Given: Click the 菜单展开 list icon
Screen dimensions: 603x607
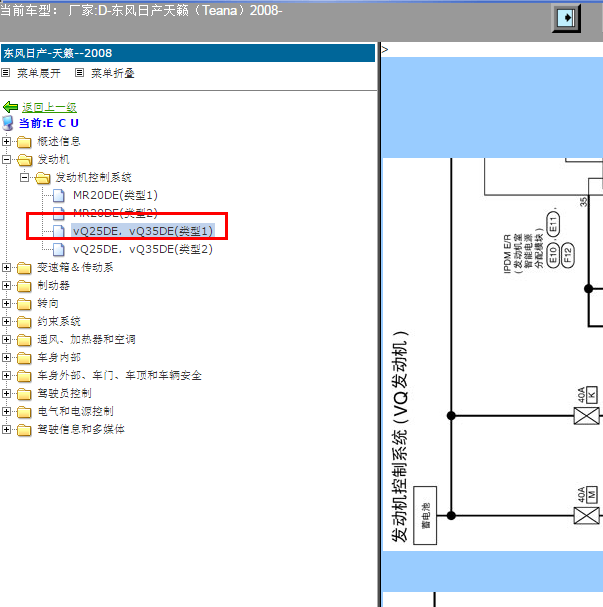Looking at the screenshot, I should [5, 72].
